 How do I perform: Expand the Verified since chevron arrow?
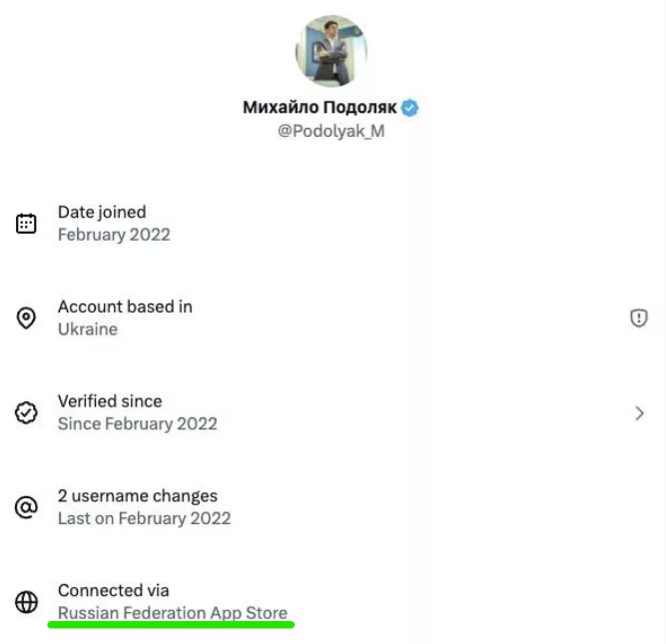[x=639, y=412]
